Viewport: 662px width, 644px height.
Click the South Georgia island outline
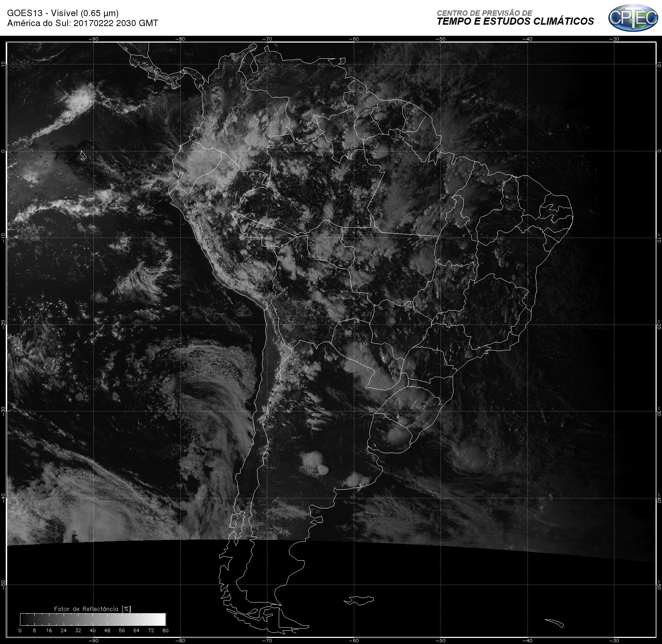[x=554, y=623]
